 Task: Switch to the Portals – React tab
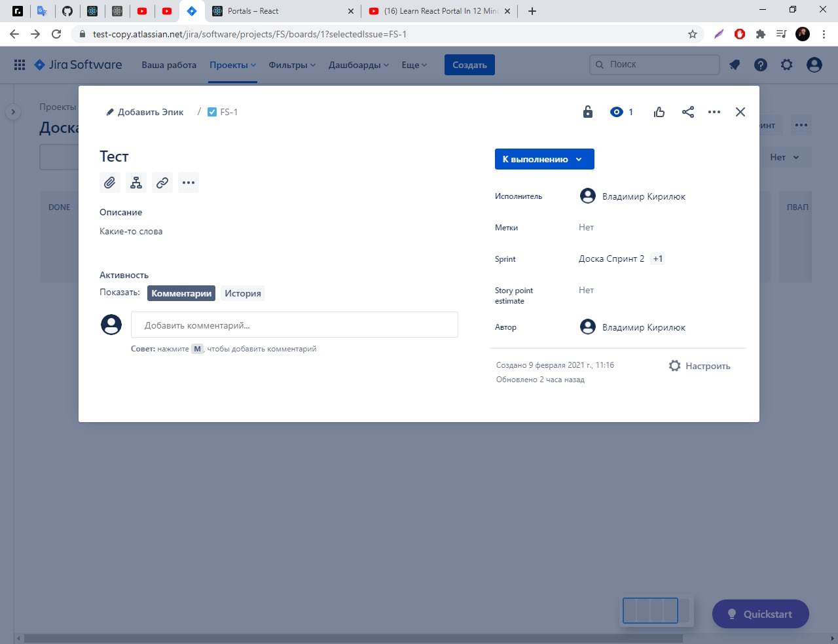(283, 11)
